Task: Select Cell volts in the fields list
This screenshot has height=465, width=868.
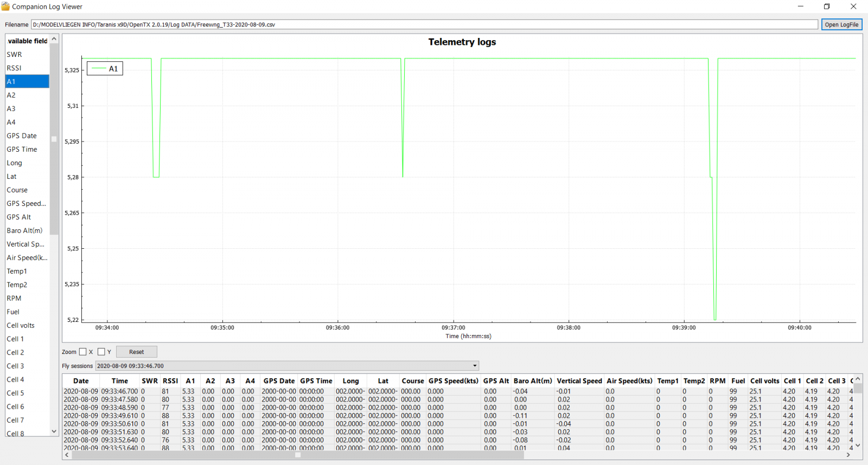Action: point(27,325)
